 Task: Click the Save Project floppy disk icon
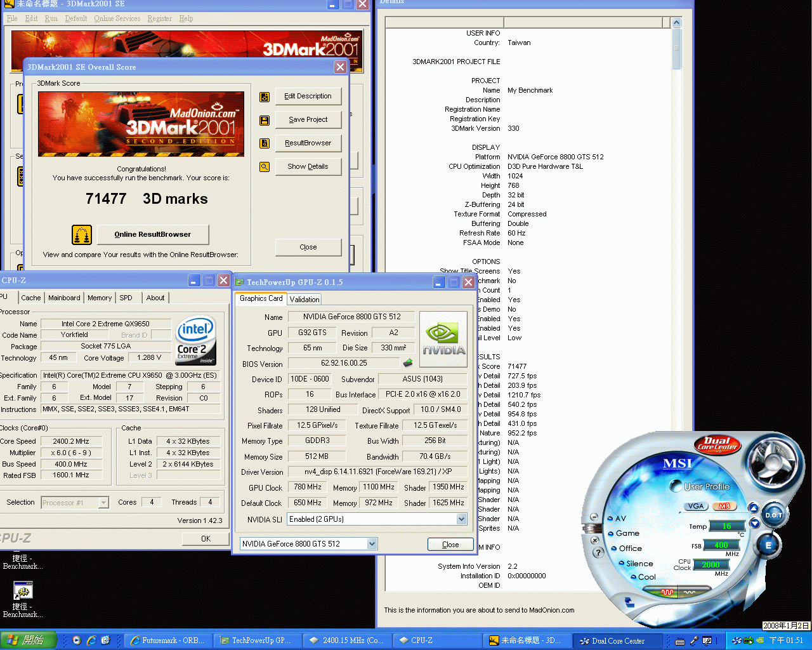point(265,121)
